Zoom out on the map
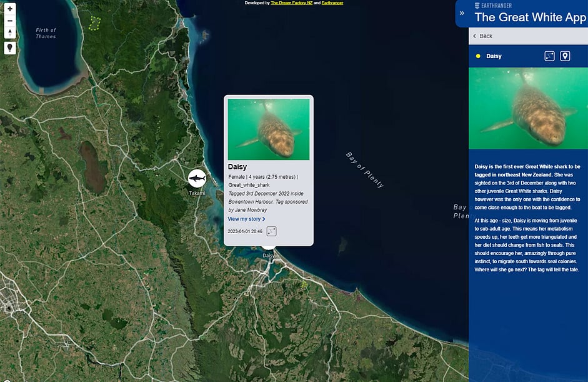Image resolution: width=588 pixels, height=382 pixels. [x=10, y=21]
